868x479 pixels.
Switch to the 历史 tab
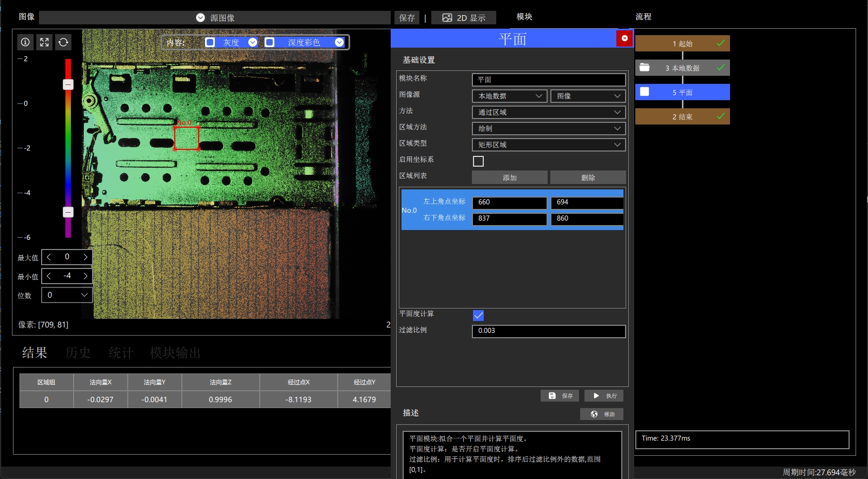click(x=78, y=353)
